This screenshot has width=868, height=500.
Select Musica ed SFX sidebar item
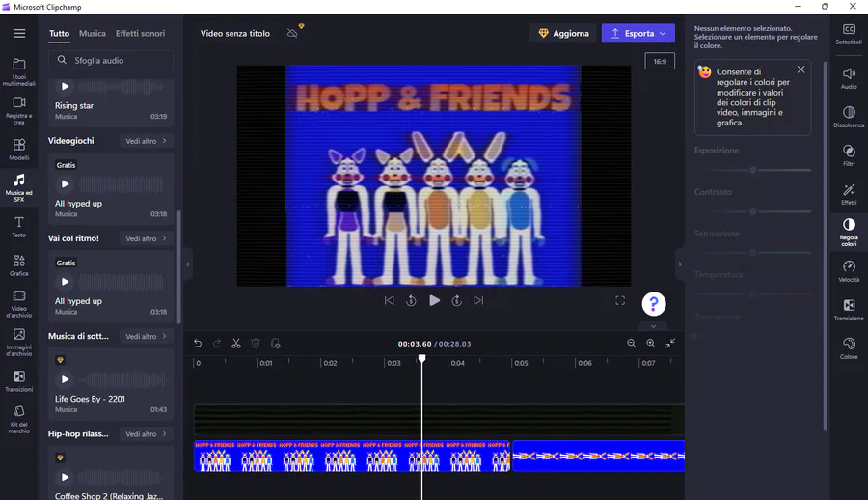pyautogui.click(x=19, y=187)
